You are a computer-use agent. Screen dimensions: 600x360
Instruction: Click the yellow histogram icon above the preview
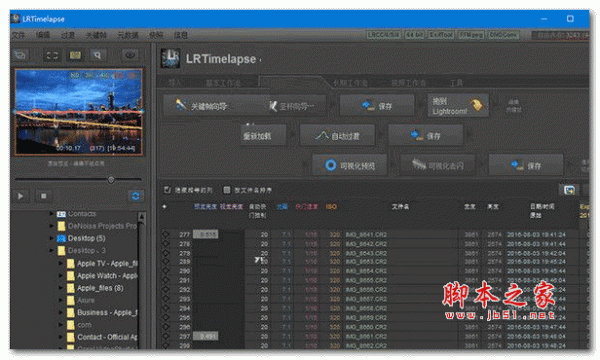[x=75, y=56]
